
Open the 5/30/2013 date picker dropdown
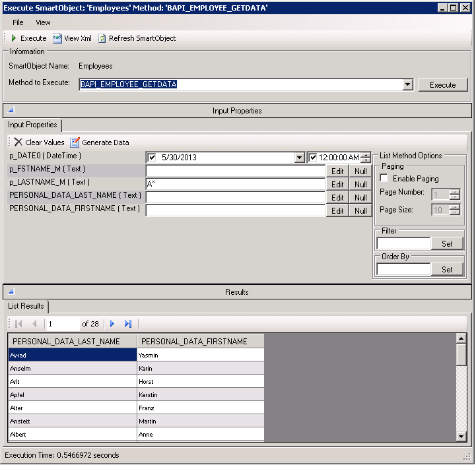point(299,158)
